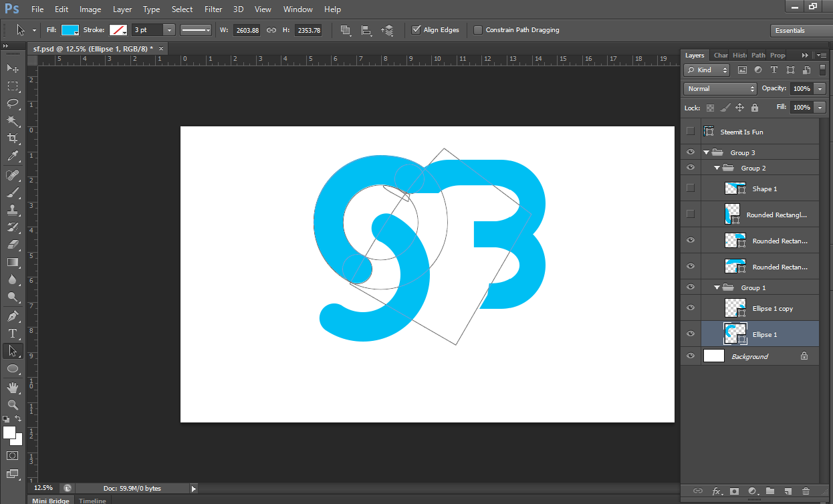Image resolution: width=833 pixels, height=504 pixels.
Task: Switch to the Path panel tab
Action: [x=758, y=55]
